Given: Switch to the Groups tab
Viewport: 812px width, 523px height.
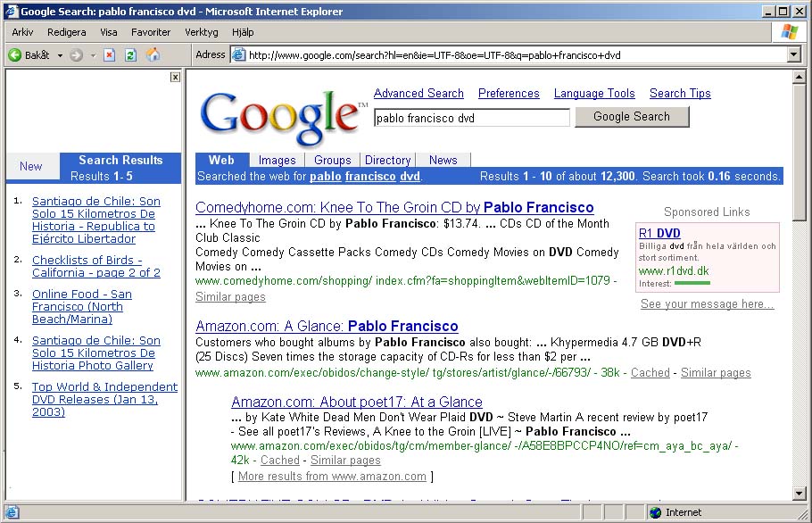Looking at the screenshot, I should click(x=333, y=160).
